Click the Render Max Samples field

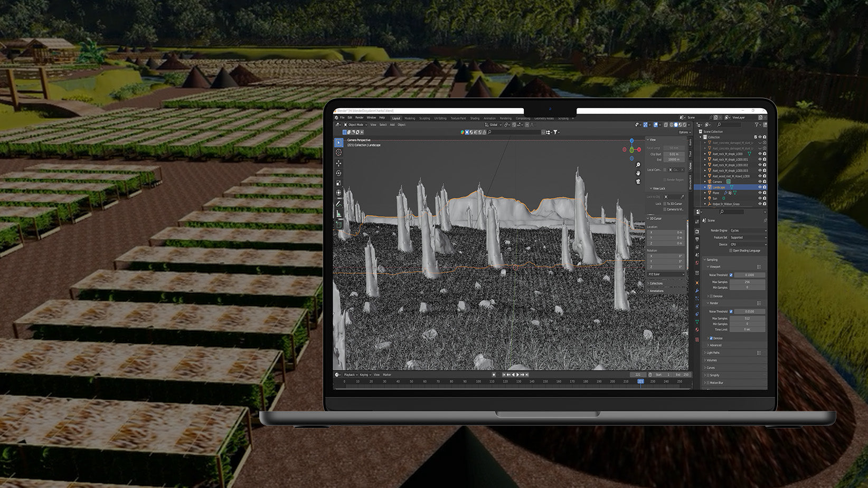point(747,319)
